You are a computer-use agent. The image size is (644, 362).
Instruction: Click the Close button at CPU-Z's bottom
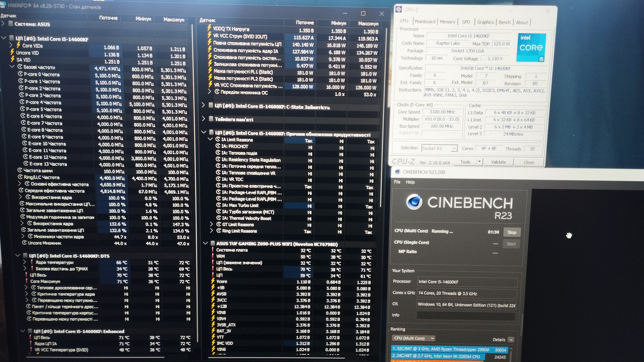tap(528, 162)
